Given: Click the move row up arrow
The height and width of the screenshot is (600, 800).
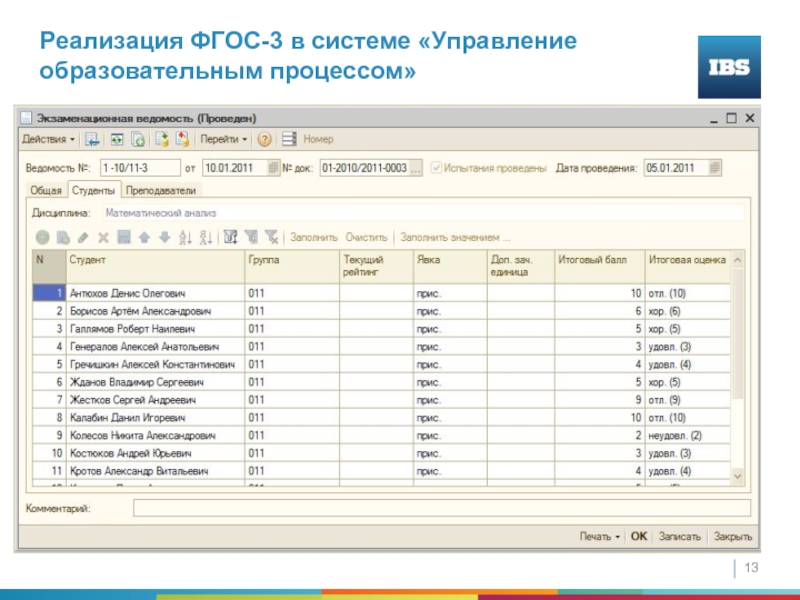Looking at the screenshot, I should (x=144, y=238).
